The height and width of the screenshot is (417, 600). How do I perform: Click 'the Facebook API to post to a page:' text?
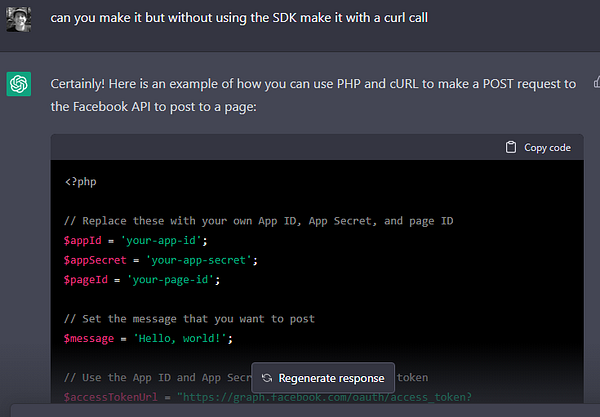click(x=153, y=107)
